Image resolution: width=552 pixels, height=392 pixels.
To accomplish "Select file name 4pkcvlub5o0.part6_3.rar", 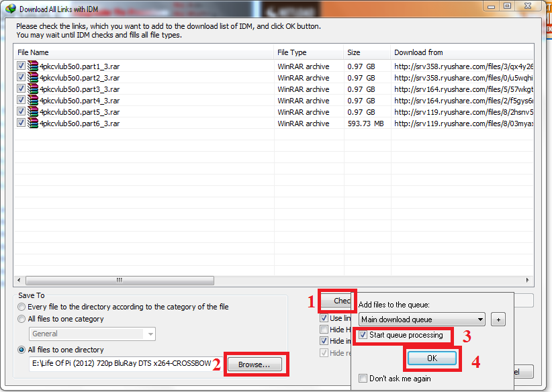I will (x=79, y=124).
